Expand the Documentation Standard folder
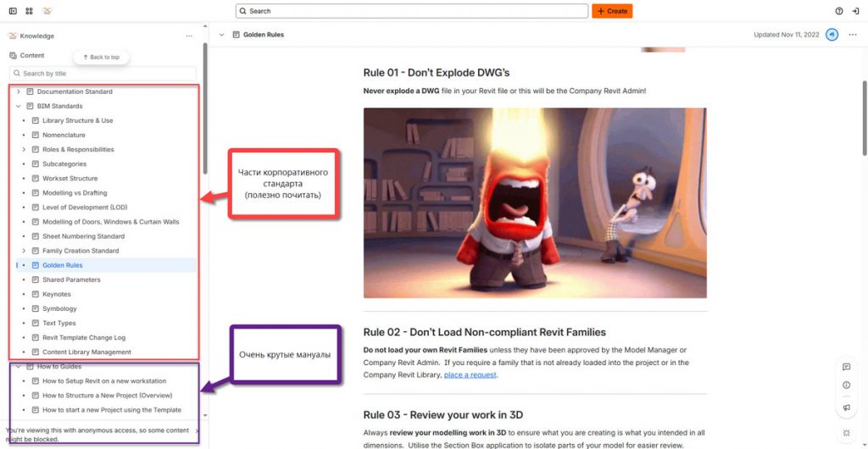 pos(19,91)
